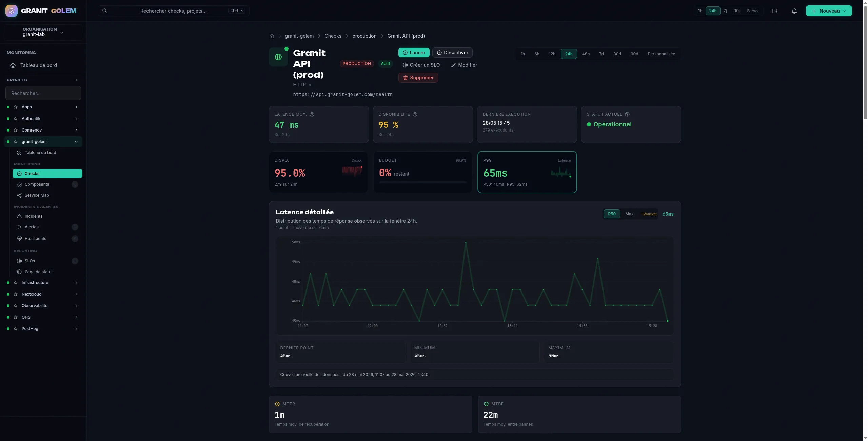The image size is (868, 441).
Task: Expand the Authentik project
Action: 76,119
